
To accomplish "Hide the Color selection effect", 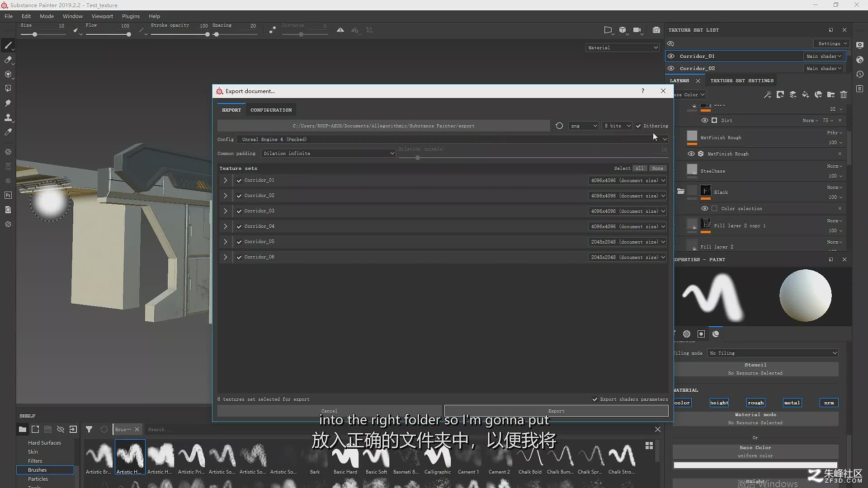I will point(704,208).
